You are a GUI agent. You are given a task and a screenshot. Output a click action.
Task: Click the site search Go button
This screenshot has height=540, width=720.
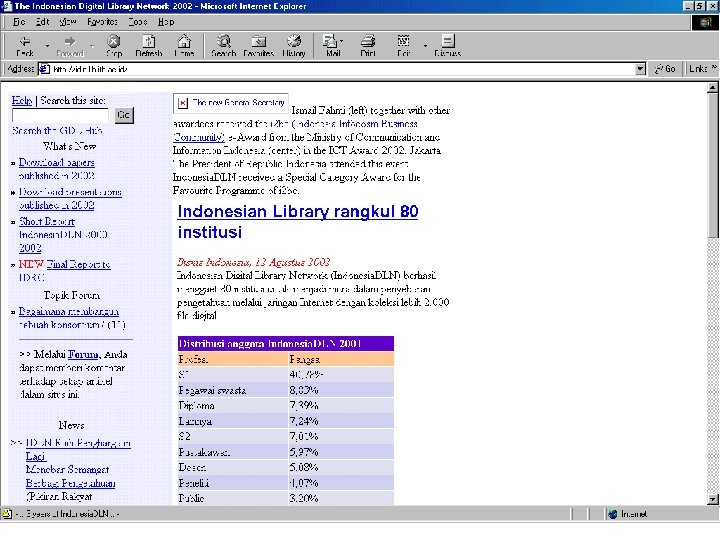point(124,115)
